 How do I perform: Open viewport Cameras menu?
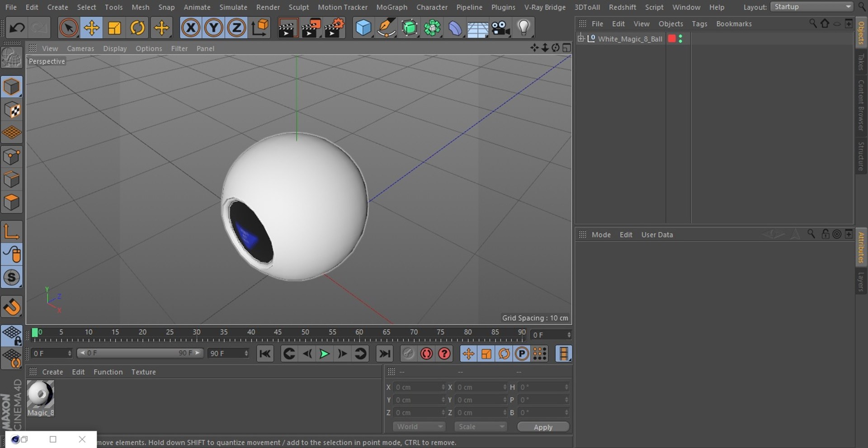click(80, 48)
